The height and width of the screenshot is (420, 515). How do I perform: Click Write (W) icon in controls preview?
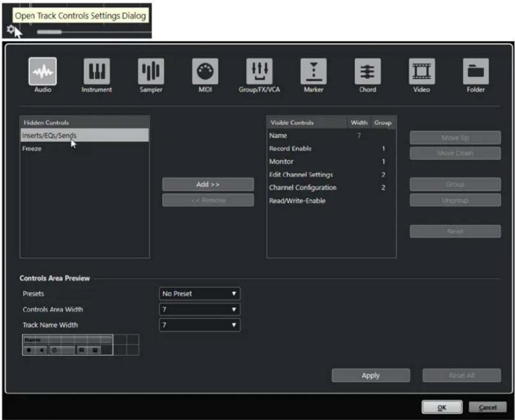point(95,350)
